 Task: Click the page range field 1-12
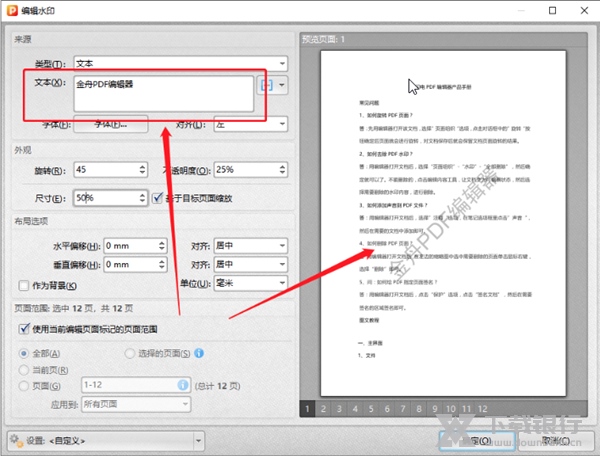pyautogui.click(x=136, y=385)
